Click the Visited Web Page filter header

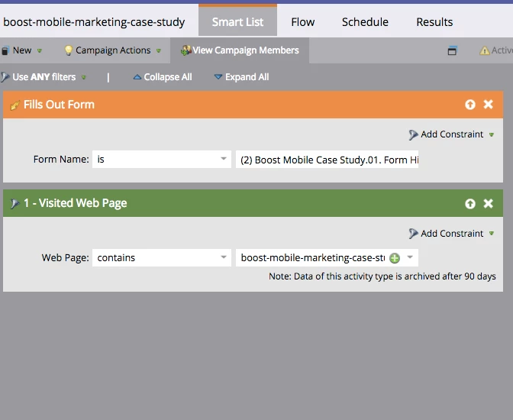click(253, 203)
